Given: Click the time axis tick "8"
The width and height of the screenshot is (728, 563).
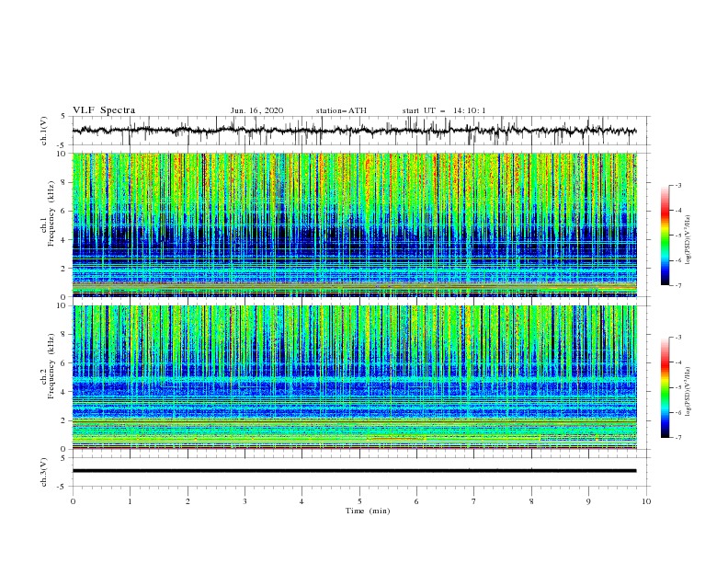Looking at the screenshot, I should [531, 501].
